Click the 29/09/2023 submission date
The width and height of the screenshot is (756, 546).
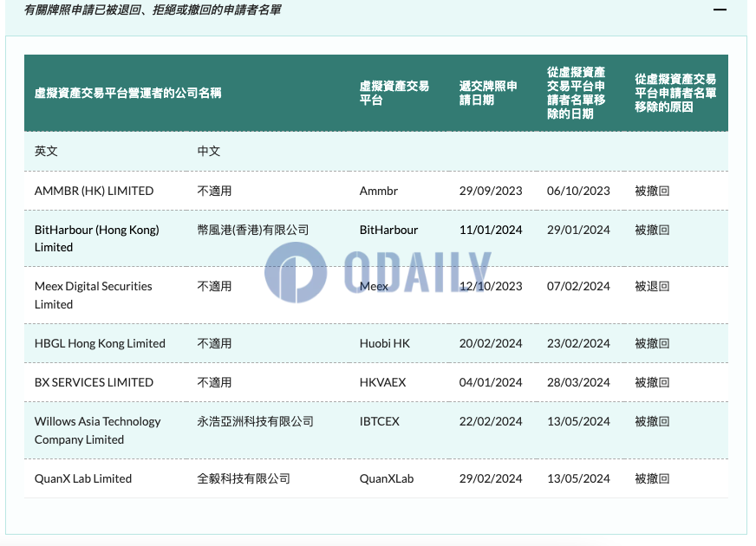click(x=491, y=191)
